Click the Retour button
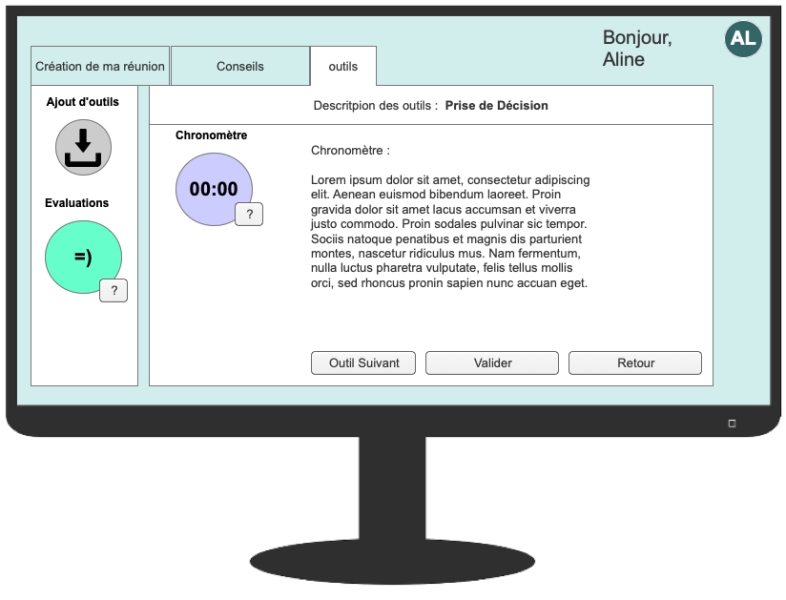Viewport: 786px width, 600px height. click(x=635, y=363)
